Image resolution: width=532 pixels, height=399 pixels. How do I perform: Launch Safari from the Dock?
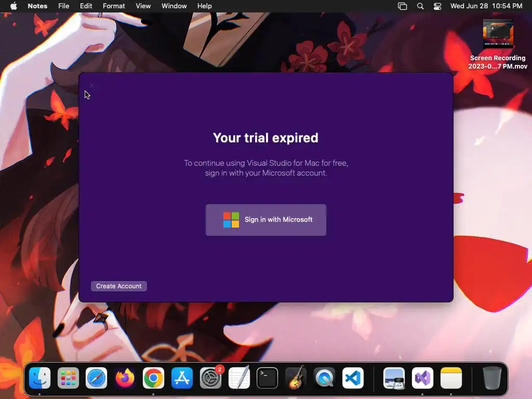(x=96, y=378)
